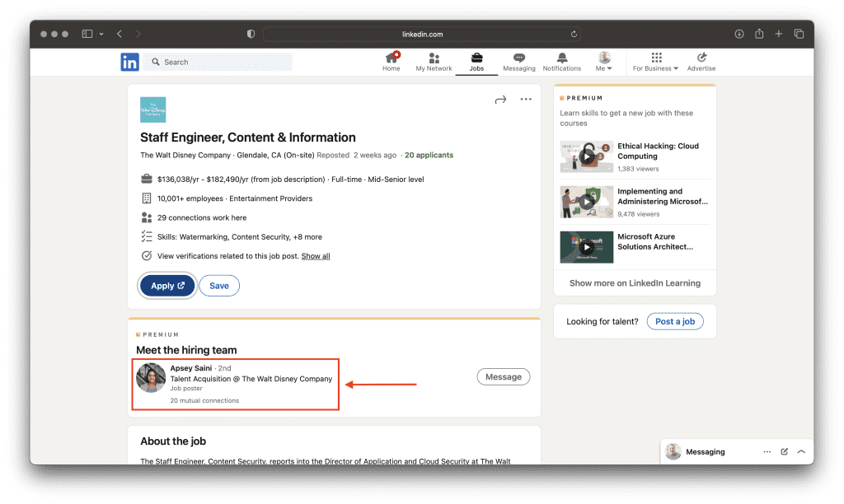Viewport: 844px width, 504px height.
Task: Show the tab overview
Action: [x=799, y=34]
